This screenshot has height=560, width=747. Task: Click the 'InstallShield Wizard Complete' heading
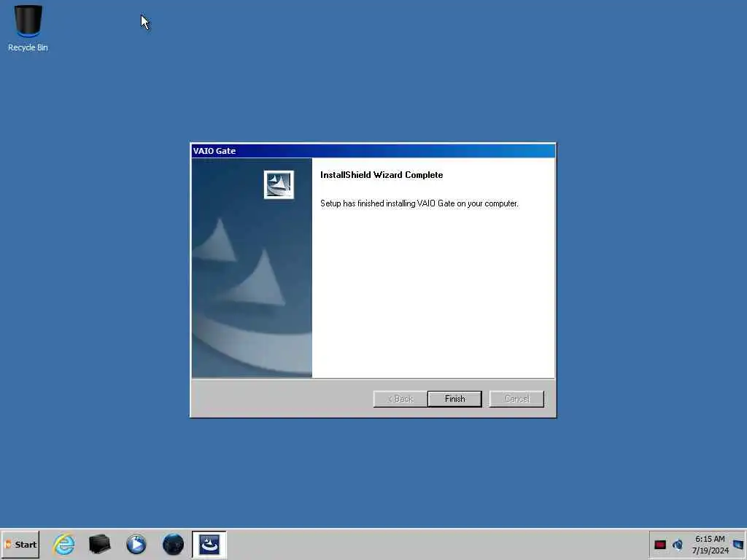[382, 175]
